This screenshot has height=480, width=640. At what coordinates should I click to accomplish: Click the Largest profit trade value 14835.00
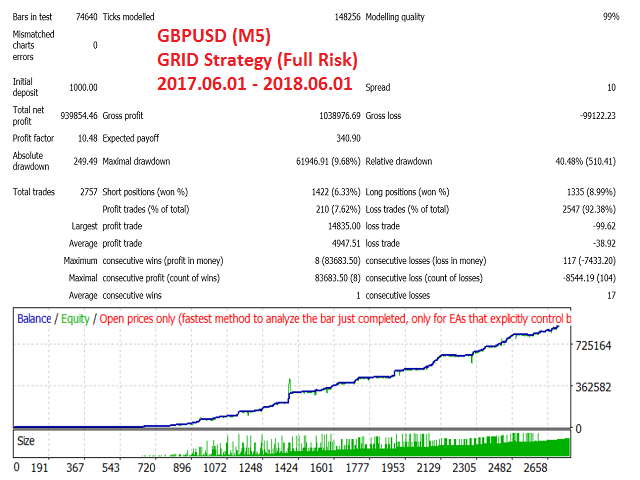[x=336, y=227]
